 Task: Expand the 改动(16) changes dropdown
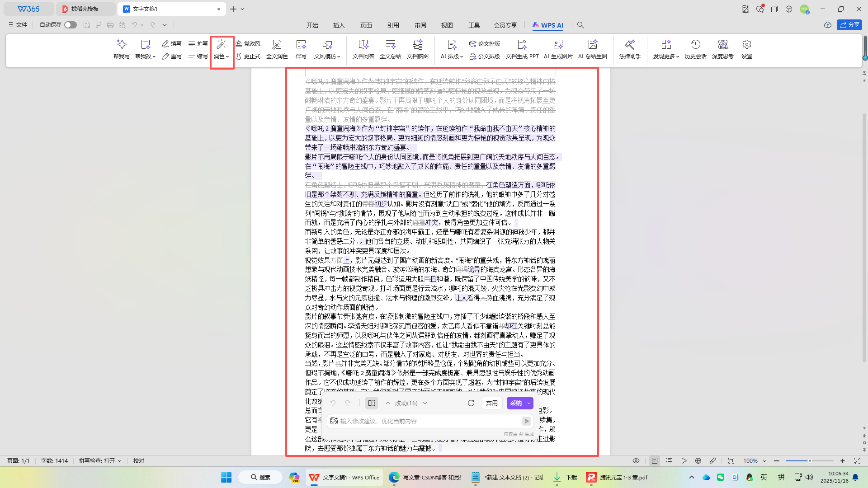pos(425,403)
